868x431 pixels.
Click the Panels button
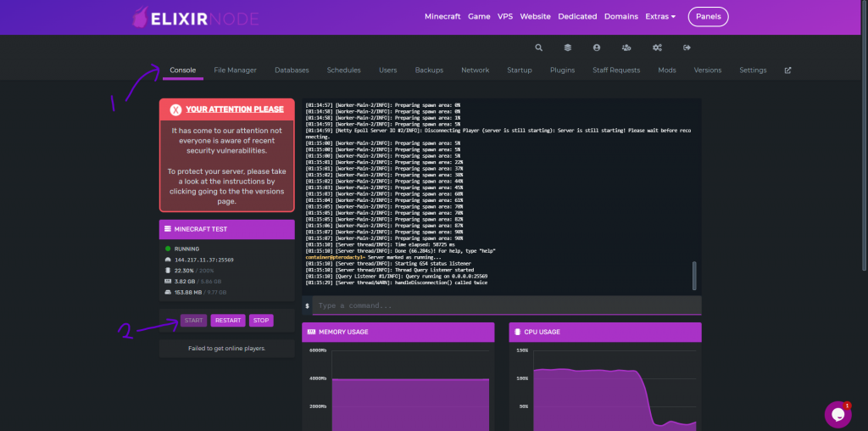(x=709, y=17)
